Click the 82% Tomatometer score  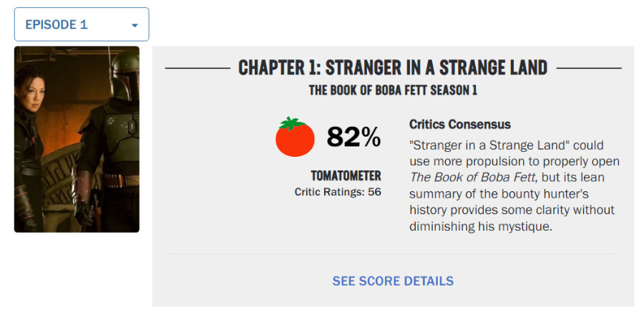coord(353,137)
